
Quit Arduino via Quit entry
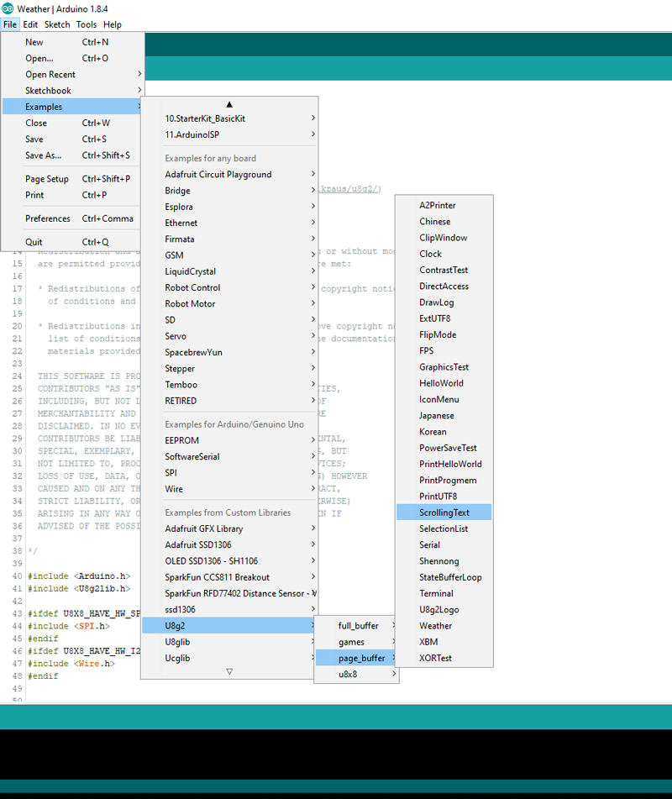(x=73, y=242)
